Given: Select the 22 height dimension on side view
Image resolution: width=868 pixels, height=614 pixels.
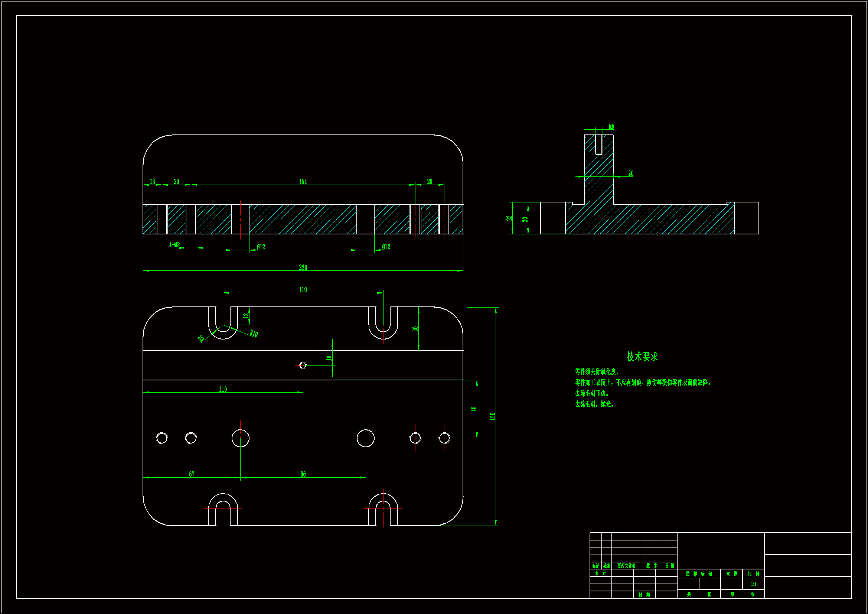Looking at the screenshot, I should tap(509, 218).
